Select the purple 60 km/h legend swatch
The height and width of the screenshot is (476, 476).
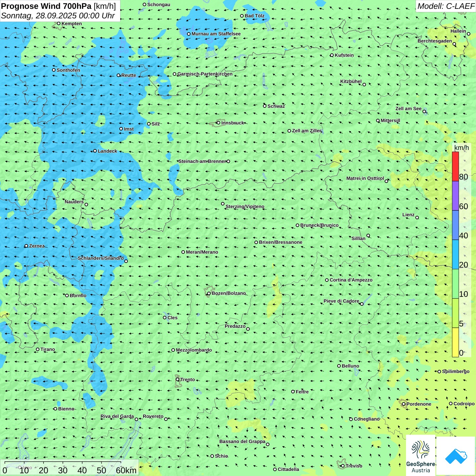[x=455, y=196]
